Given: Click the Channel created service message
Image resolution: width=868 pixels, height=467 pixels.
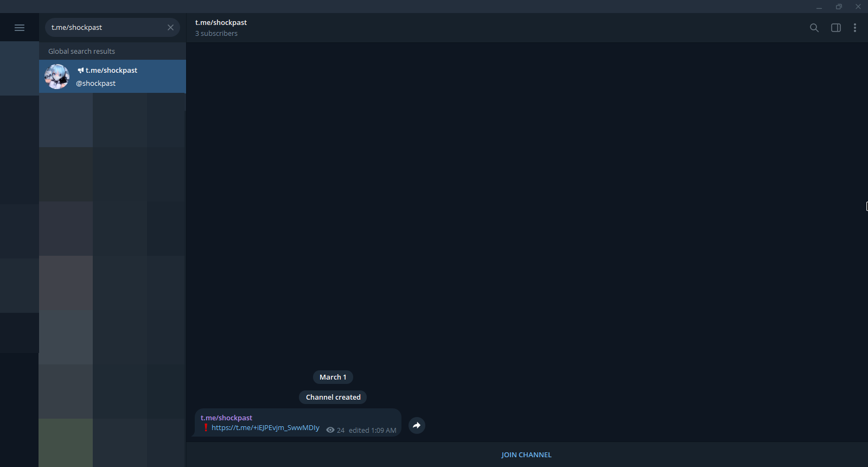Looking at the screenshot, I should (333, 397).
